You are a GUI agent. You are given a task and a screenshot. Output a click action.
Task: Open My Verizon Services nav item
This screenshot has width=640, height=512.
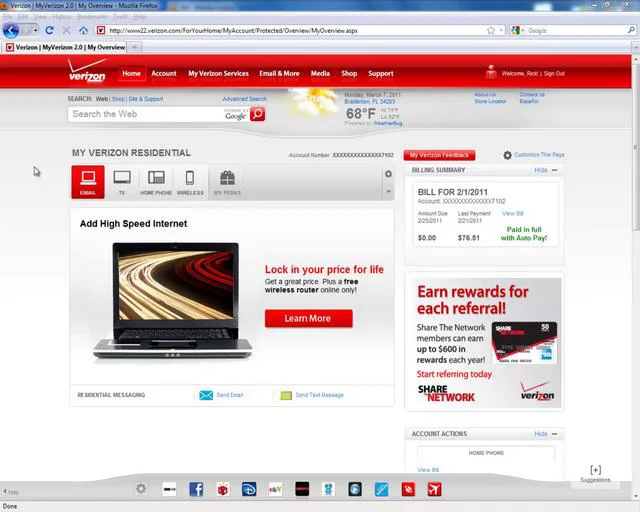[218, 73]
